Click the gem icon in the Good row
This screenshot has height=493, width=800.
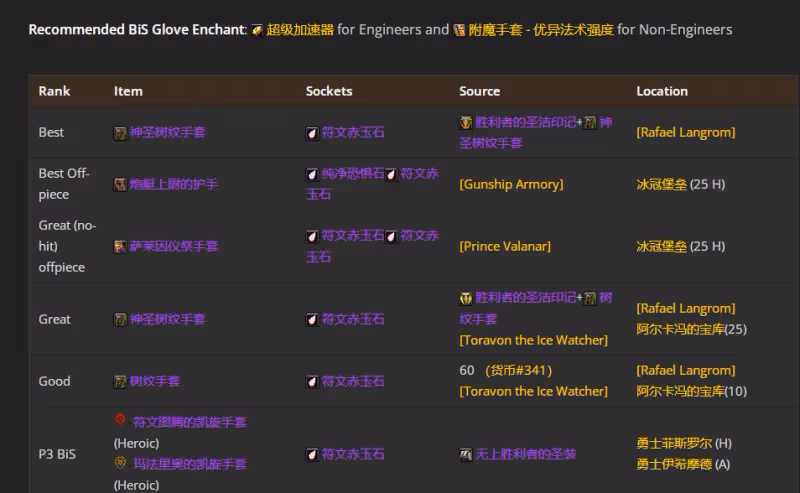[312, 382]
